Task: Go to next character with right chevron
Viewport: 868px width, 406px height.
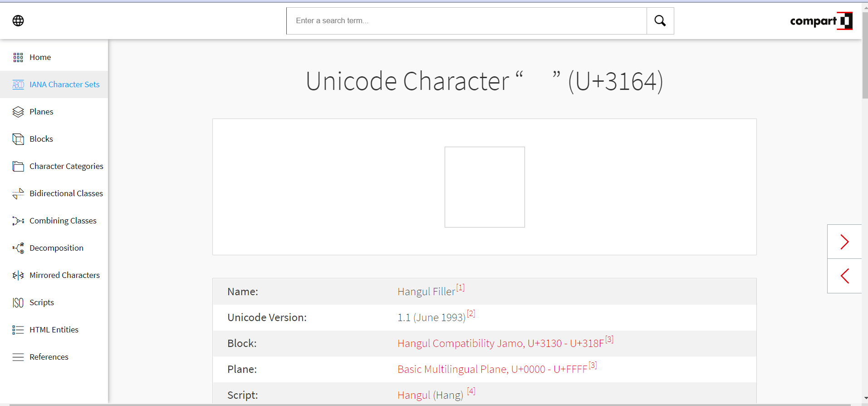Action: 844,242
